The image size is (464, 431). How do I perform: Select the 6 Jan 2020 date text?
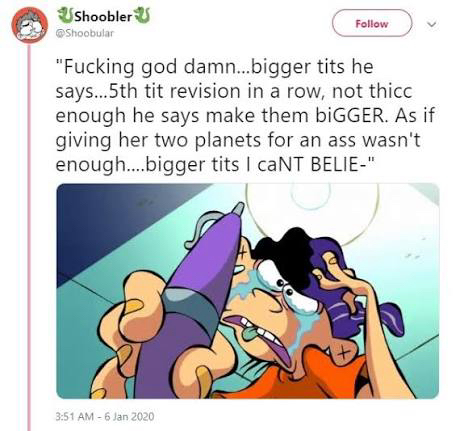pos(129,416)
